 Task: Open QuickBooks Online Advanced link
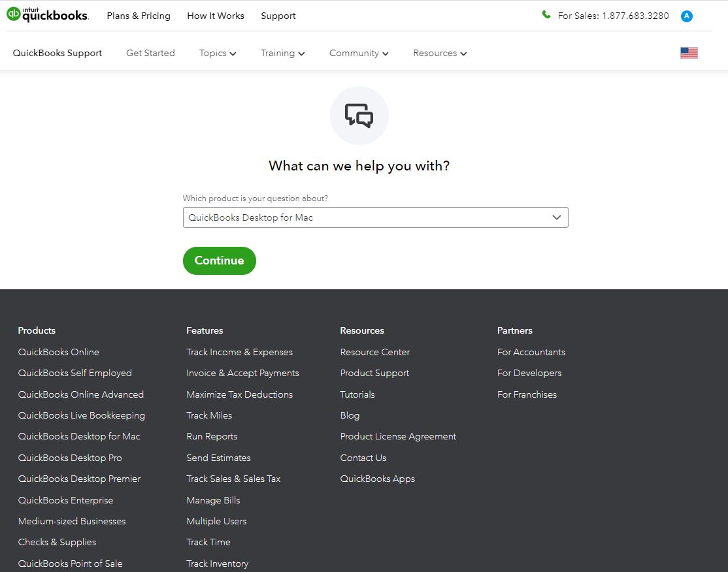coord(81,394)
